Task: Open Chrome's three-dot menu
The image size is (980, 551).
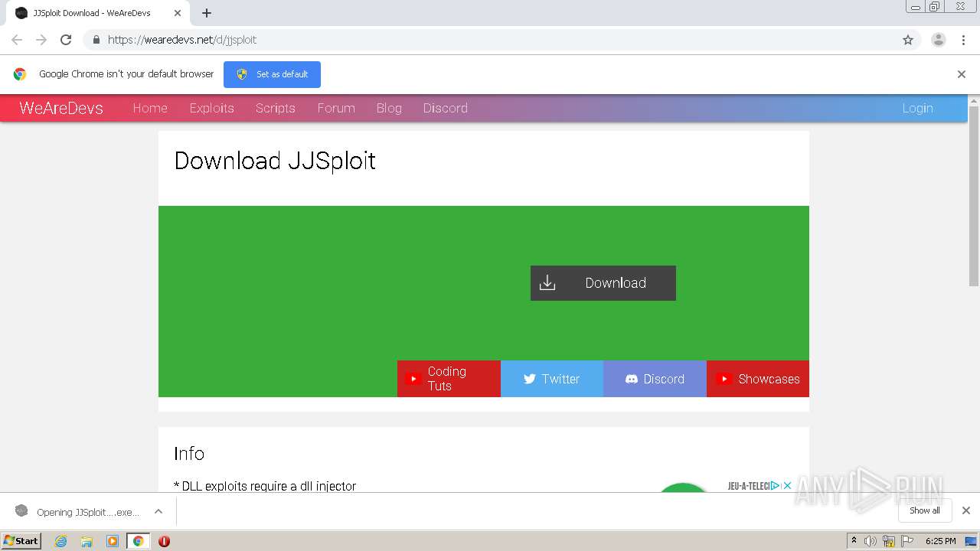Action: click(963, 40)
